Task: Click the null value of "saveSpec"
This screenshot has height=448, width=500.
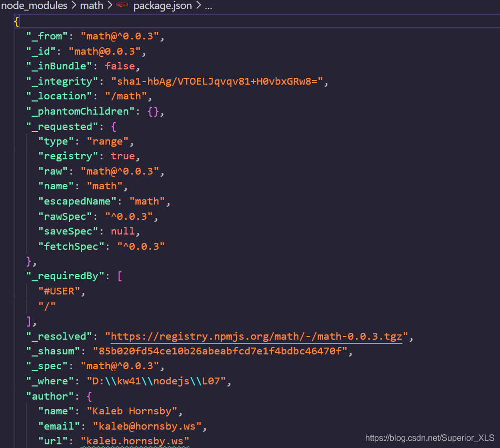Action: pyautogui.click(x=123, y=231)
